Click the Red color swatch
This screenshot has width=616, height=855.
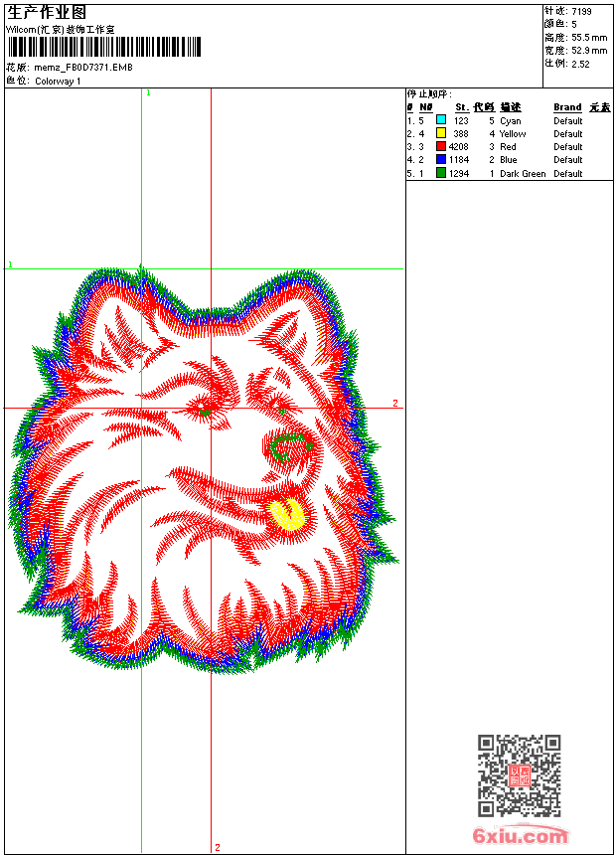click(x=441, y=146)
